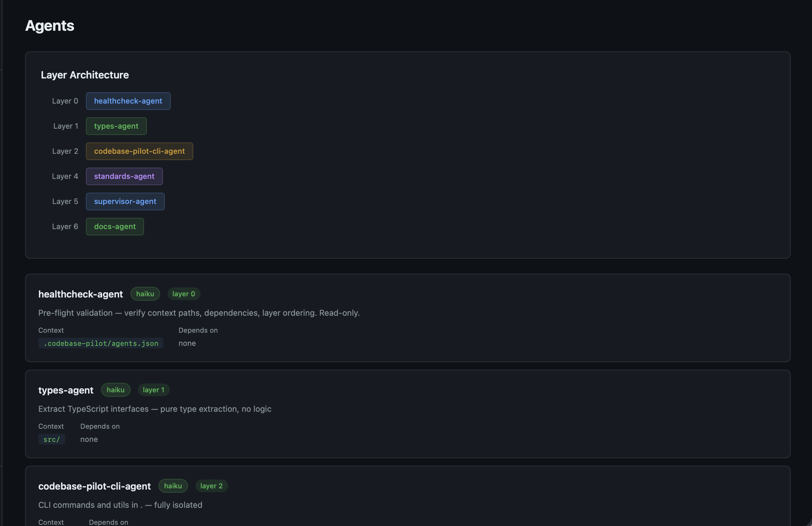Select the codebase-pilot-cli-agent layer 2 chip
This screenshot has width=812, height=526.
click(x=139, y=151)
